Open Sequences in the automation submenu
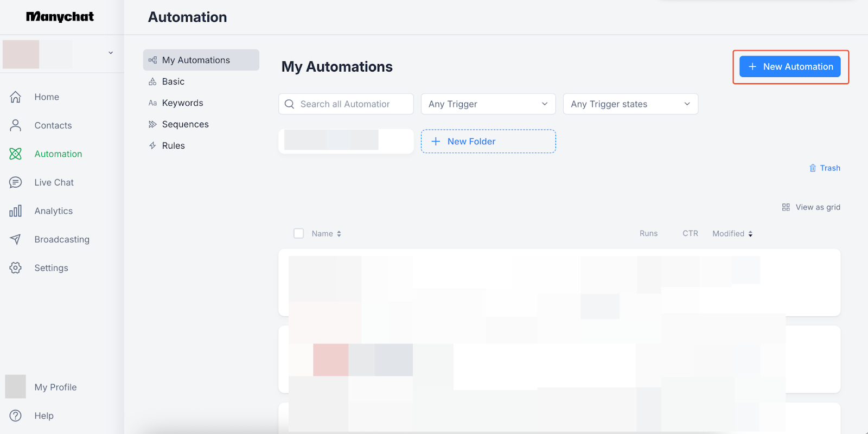The image size is (868, 434). [x=185, y=124]
